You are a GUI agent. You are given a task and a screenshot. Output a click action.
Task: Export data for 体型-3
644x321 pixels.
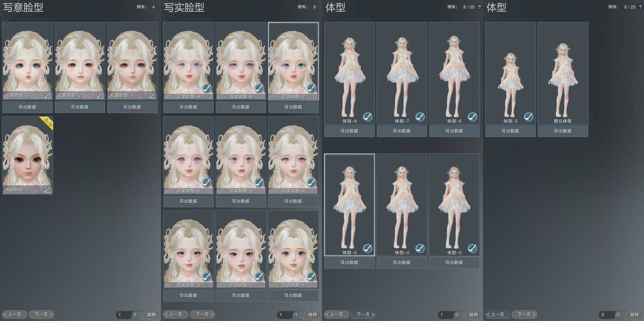(x=454, y=263)
